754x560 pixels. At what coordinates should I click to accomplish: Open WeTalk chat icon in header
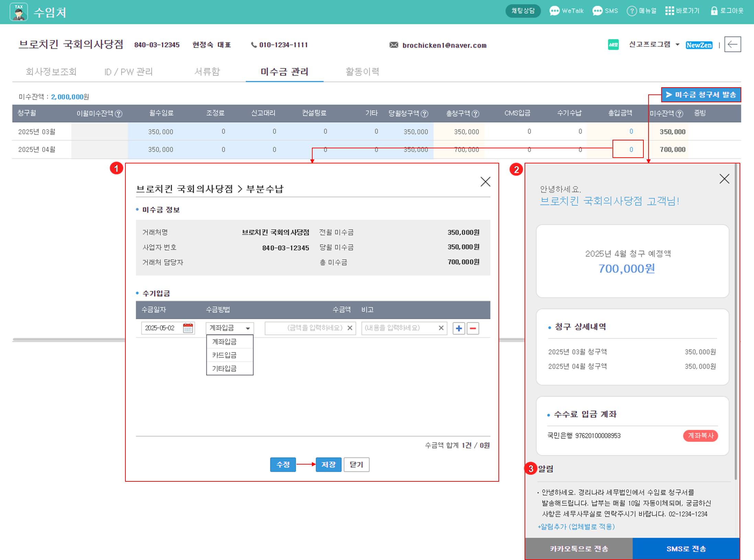(554, 11)
